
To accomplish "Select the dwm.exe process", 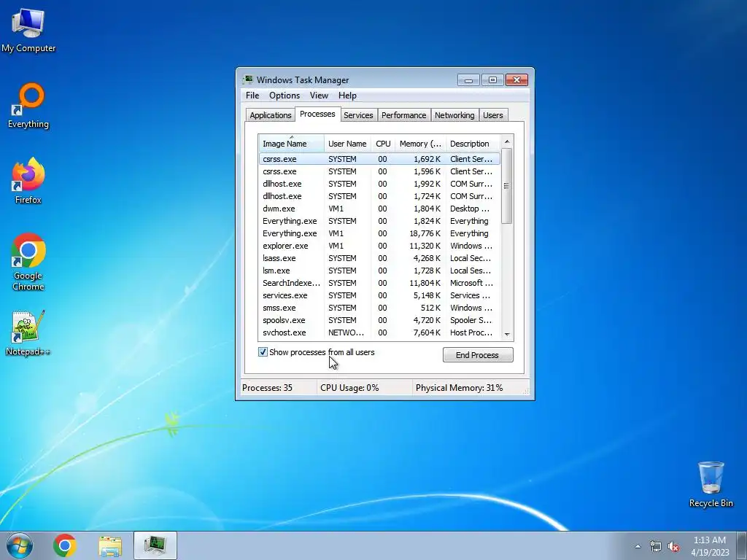I will point(379,209).
